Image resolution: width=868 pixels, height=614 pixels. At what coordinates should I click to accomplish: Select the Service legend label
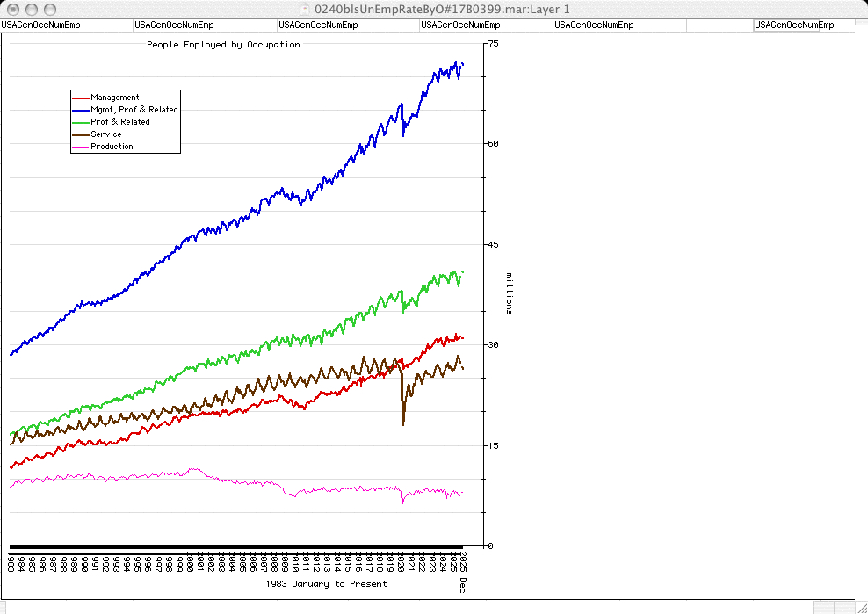tap(106, 134)
